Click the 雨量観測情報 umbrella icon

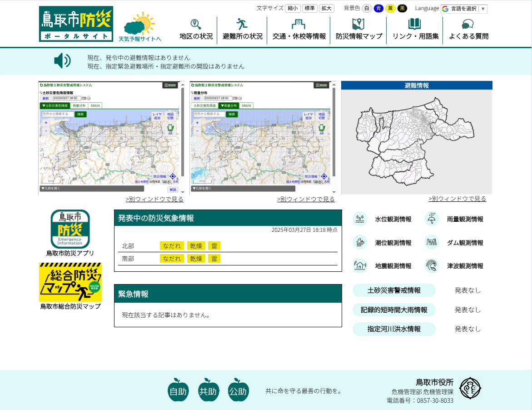coord(432,219)
